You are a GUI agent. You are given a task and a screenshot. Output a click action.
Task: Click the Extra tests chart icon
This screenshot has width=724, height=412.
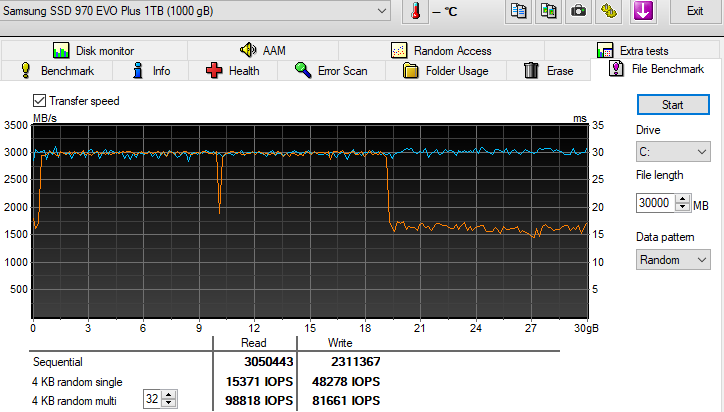pos(605,50)
